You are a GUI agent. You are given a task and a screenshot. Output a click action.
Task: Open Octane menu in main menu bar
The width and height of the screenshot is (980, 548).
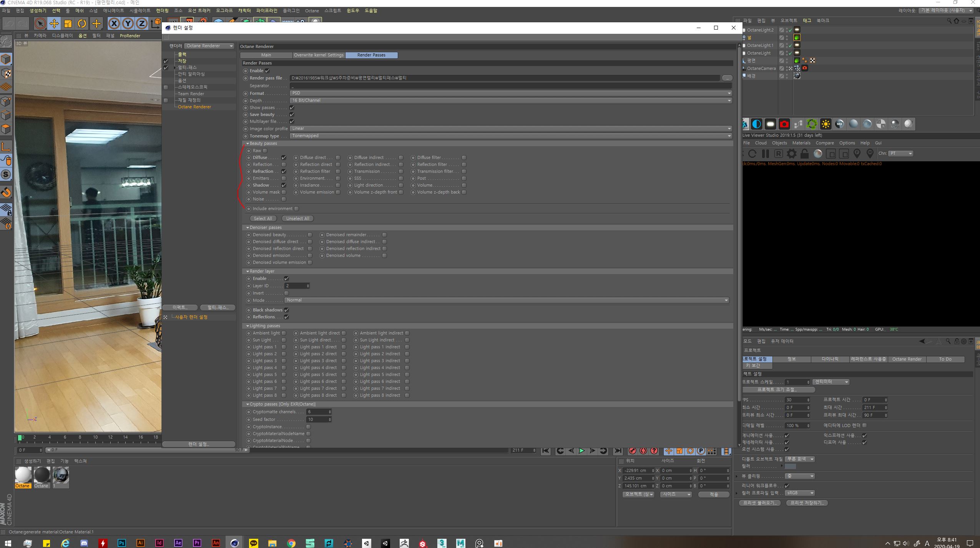[x=312, y=11]
